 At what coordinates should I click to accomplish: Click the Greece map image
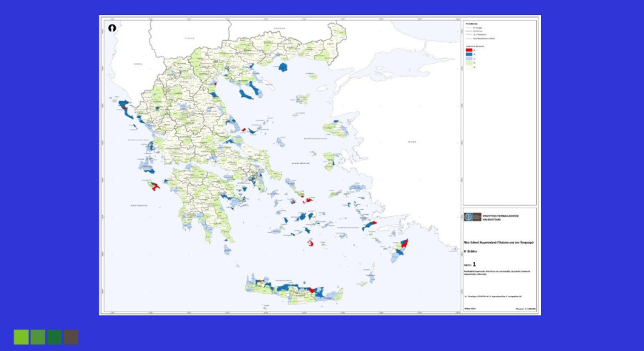[x=320, y=165]
